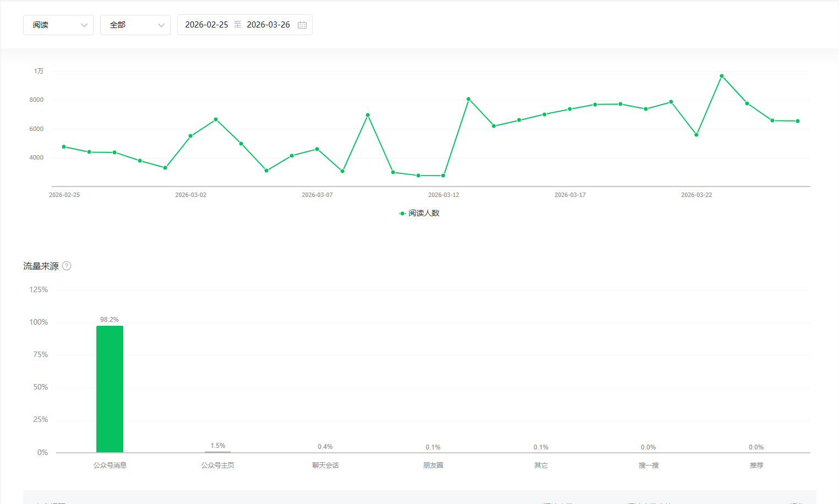Expand the 全部 filter dropdown
The image size is (839, 504).
click(135, 25)
